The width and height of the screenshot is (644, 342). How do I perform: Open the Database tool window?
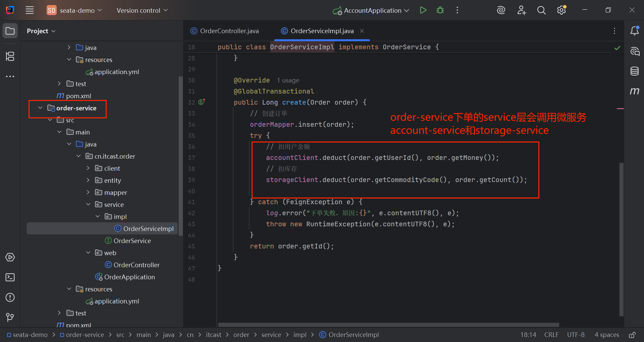coord(635,71)
